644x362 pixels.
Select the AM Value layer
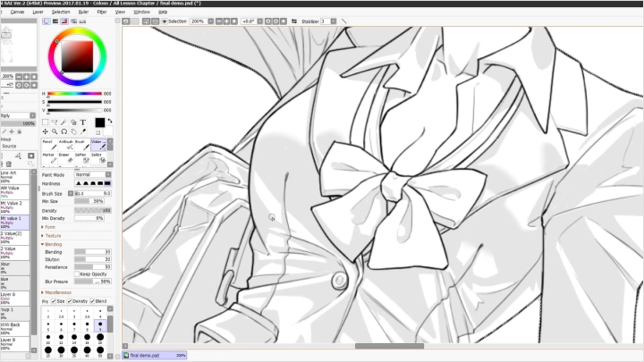(x=15, y=192)
